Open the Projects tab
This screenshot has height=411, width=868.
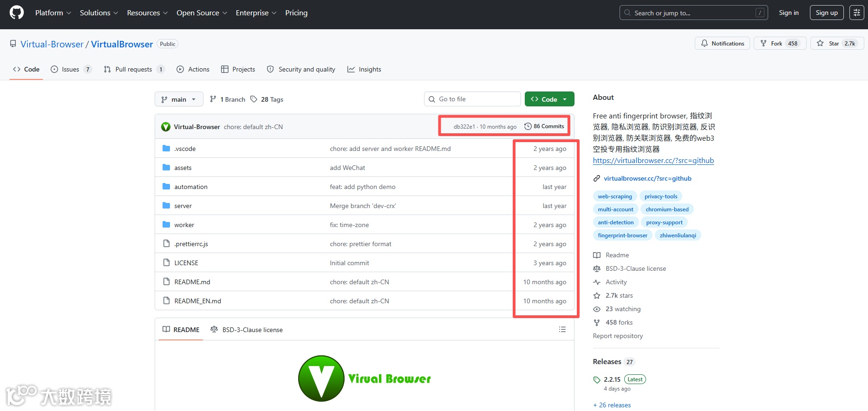point(238,69)
